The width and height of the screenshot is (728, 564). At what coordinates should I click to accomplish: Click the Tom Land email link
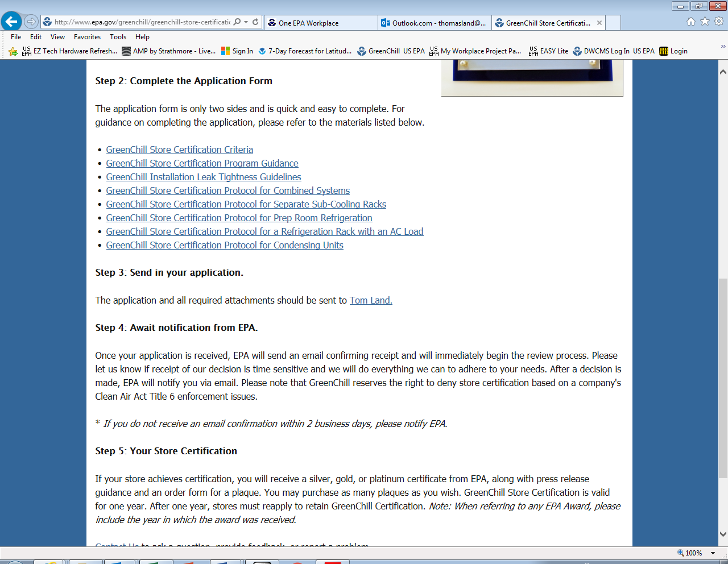tap(371, 300)
